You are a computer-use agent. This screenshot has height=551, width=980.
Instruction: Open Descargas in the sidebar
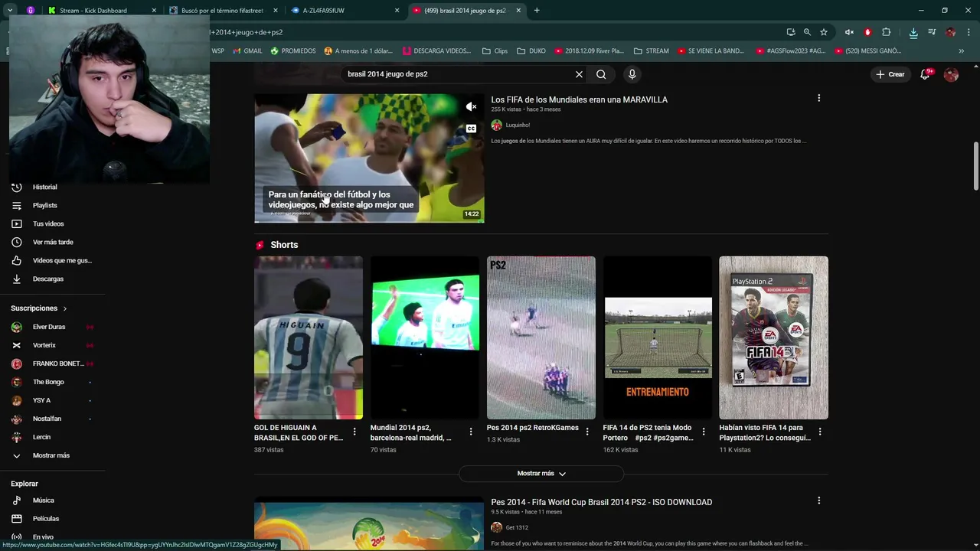point(47,279)
